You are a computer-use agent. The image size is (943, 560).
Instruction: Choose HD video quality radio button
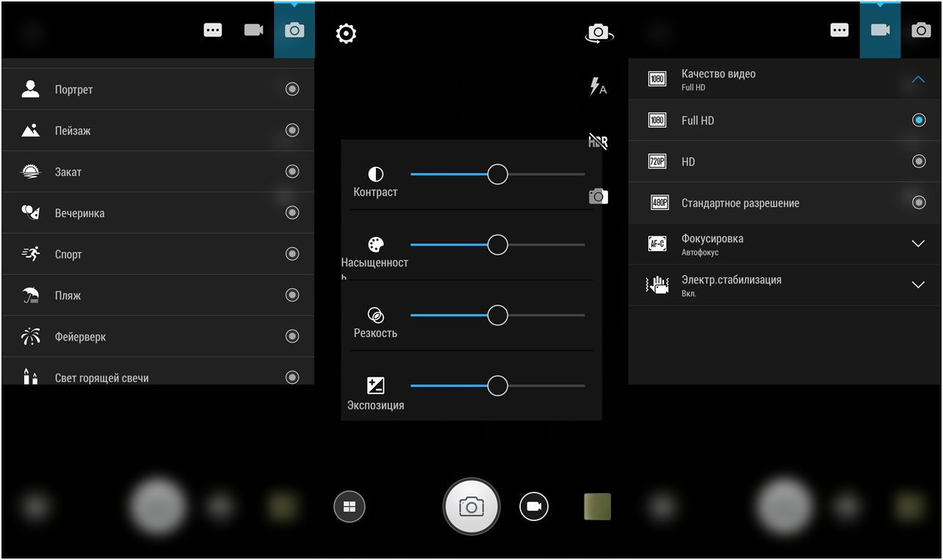tap(918, 161)
